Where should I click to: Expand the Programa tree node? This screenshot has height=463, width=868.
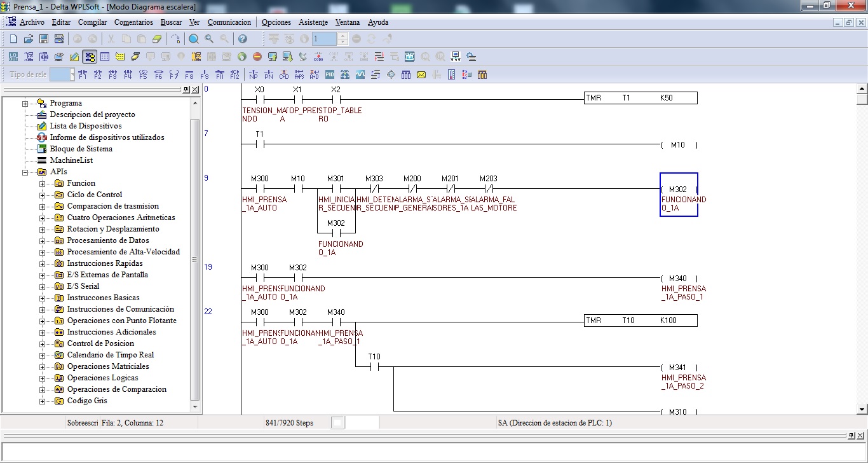(x=25, y=103)
